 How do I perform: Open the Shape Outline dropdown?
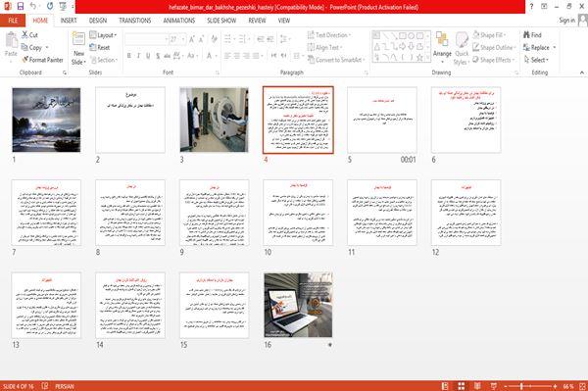tap(494, 47)
